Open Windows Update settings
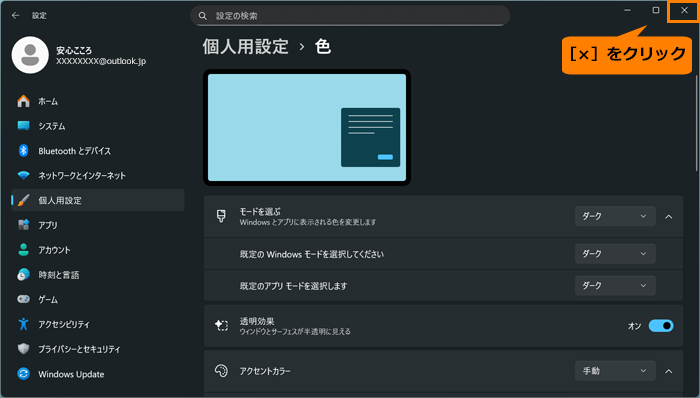The image size is (700, 398). (x=98, y=374)
